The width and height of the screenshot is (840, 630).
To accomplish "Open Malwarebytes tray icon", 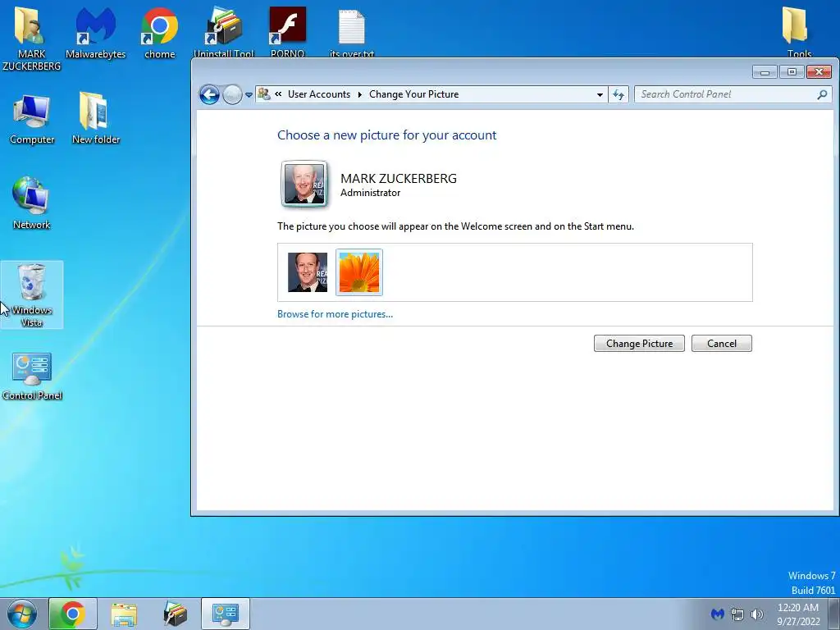I will (x=717, y=614).
